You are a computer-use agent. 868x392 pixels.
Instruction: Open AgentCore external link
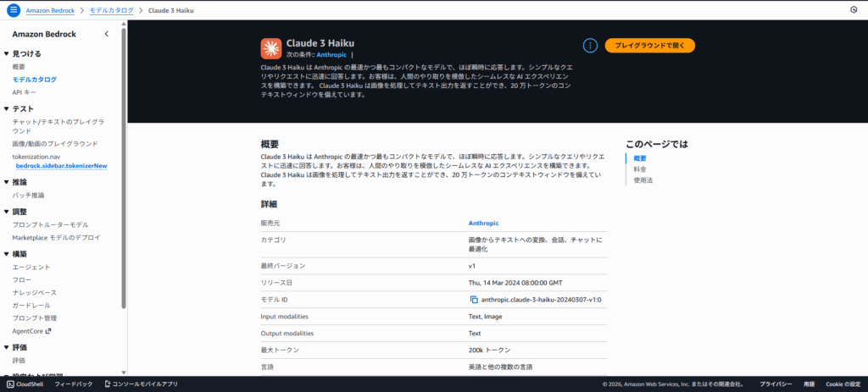pyautogui.click(x=31, y=331)
